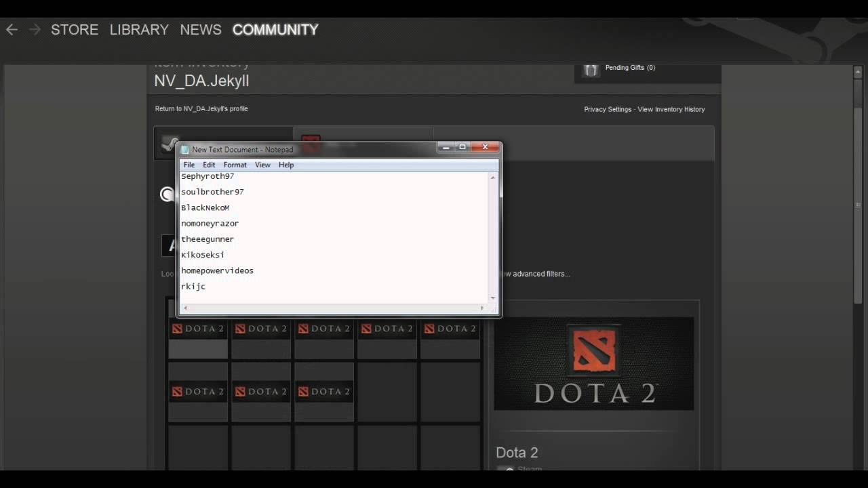Go forward with the Steam forward arrow
Image resolution: width=868 pixels, height=488 pixels.
tap(35, 30)
